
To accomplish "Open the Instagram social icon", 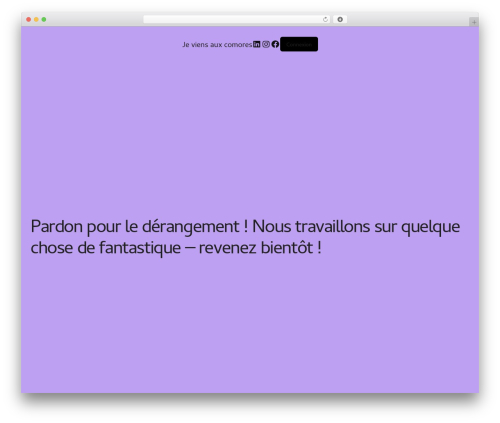I will click(266, 44).
